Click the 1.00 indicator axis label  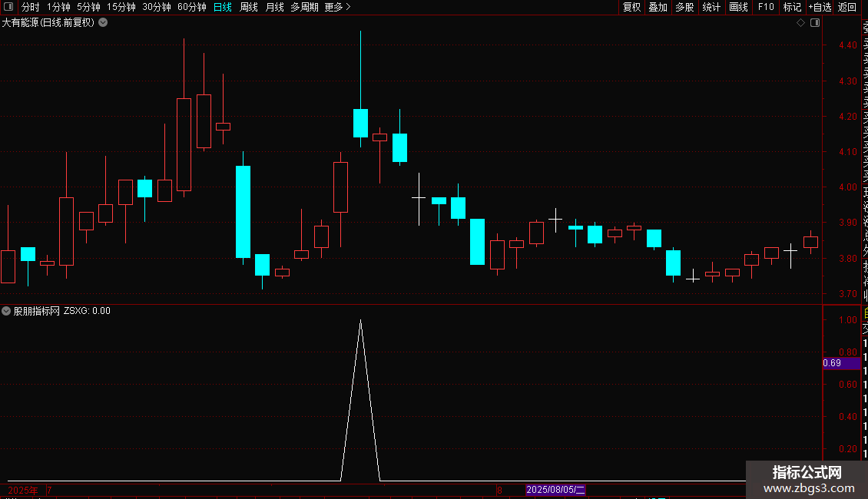click(x=847, y=320)
